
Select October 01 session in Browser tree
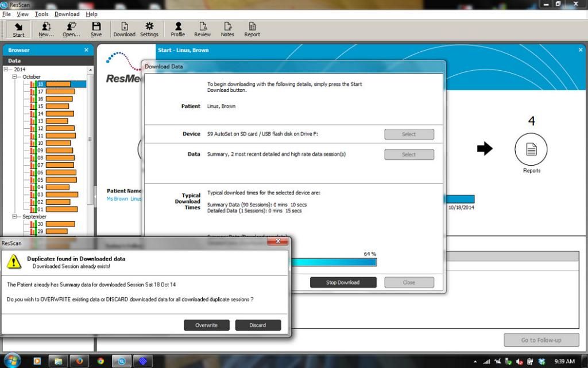54,209
